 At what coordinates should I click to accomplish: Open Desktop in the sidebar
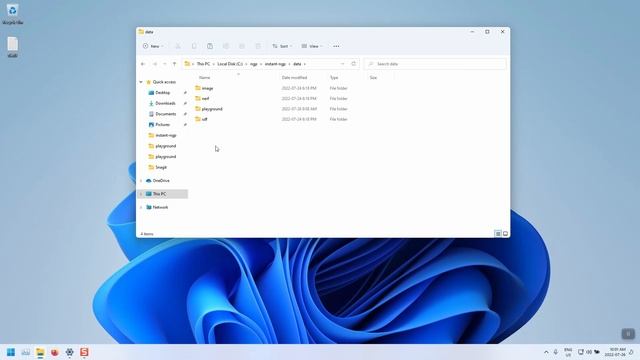(159, 93)
